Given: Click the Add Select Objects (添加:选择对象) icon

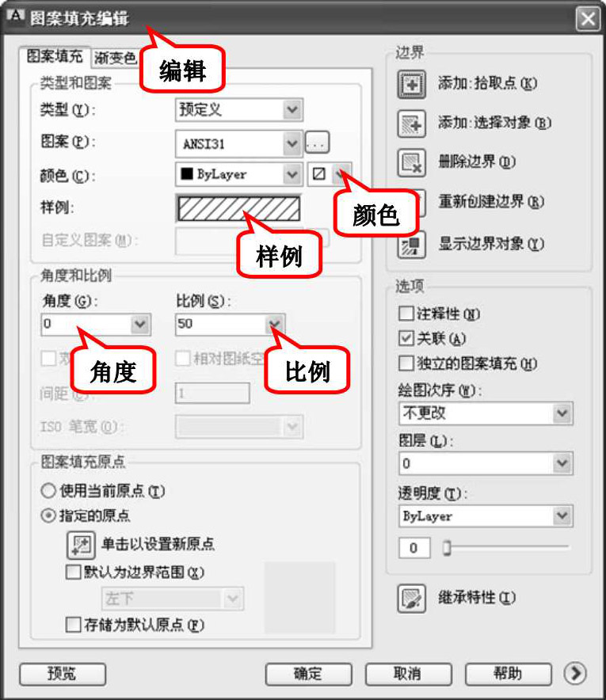Looking at the screenshot, I should click(x=411, y=124).
